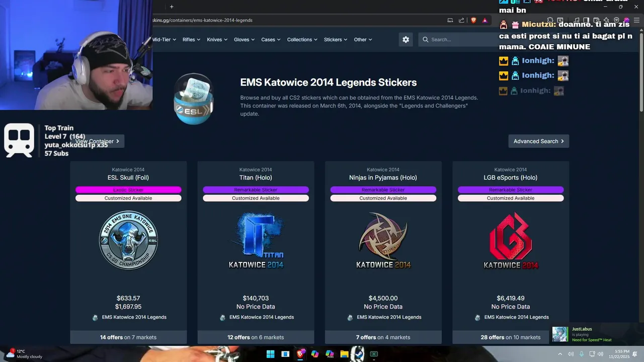644x362 pixels.
Task: Open the site settings gear icon
Action: [x=406, y=40]
